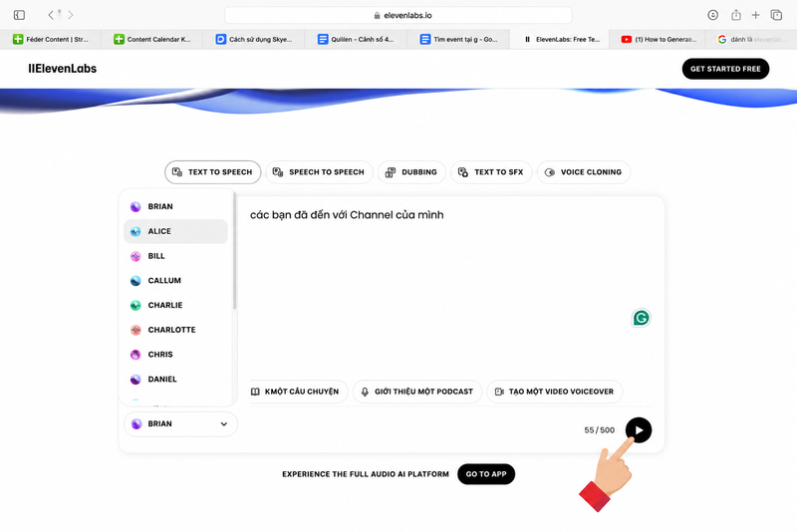This screenshot has width=797, height=532.
Task: Choose the Brian voice in list
Action: [x=175, y=207]
